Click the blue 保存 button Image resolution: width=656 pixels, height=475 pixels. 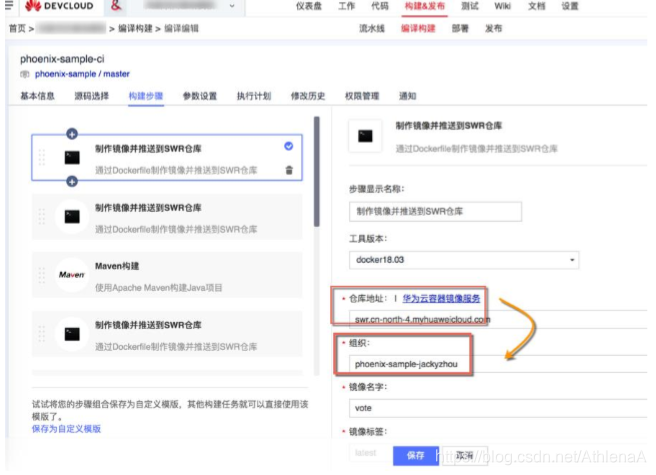coord(416,455)
